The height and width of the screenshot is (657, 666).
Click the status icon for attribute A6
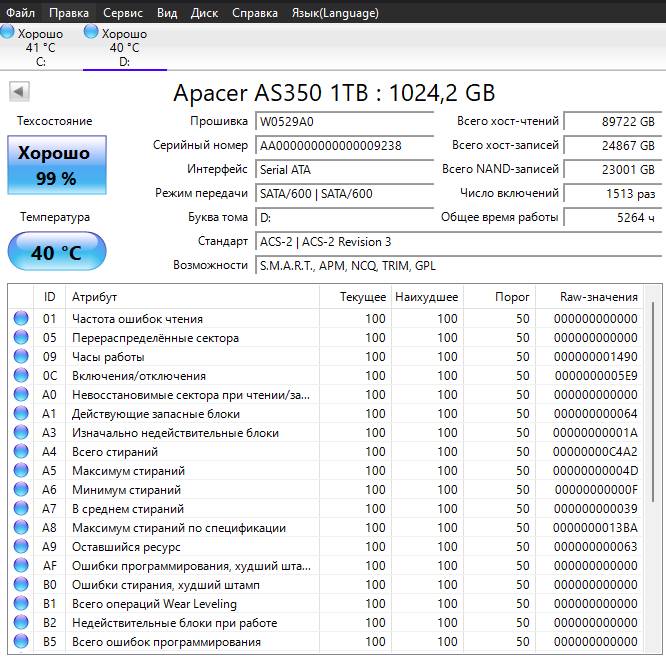[21, 489]
